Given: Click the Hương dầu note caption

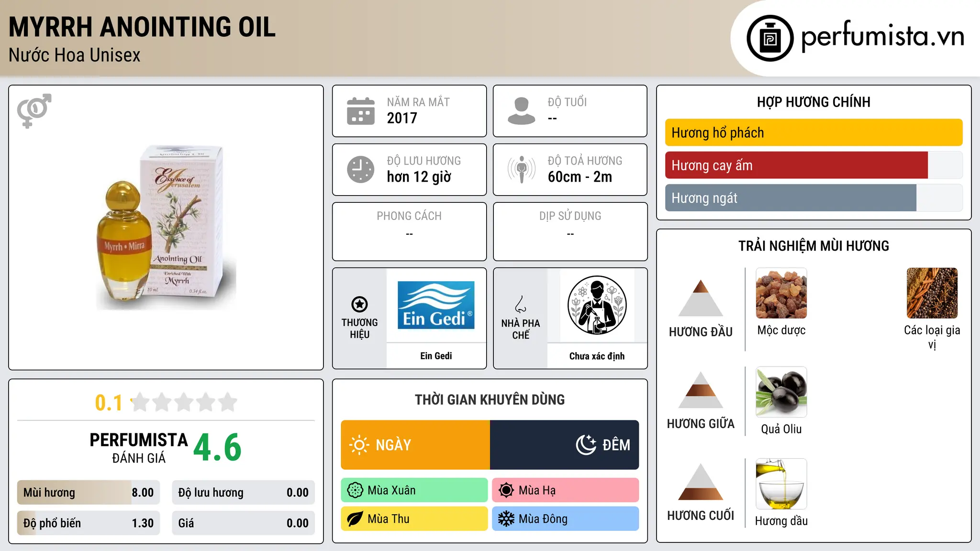Looking at the screenshot, I should coord(781,521).
